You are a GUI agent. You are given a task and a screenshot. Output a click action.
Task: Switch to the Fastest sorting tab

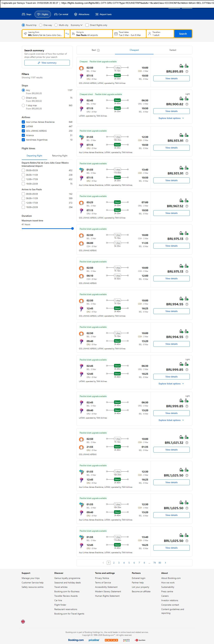point(173,50)
